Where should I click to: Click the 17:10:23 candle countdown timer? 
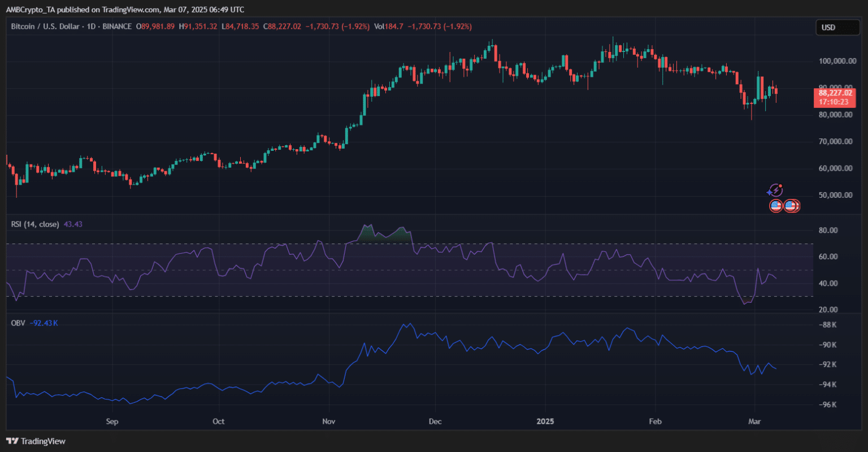pos(834,102)
